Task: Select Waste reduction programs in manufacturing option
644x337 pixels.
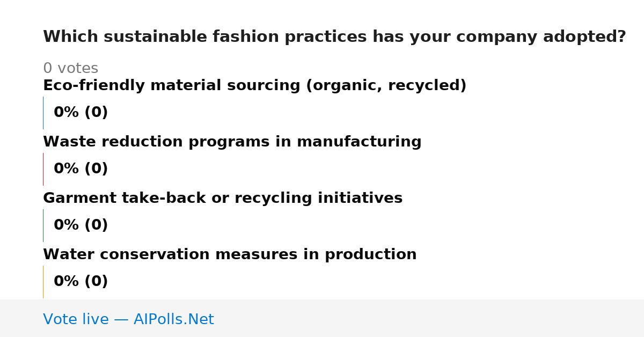Action: (232, 142)
